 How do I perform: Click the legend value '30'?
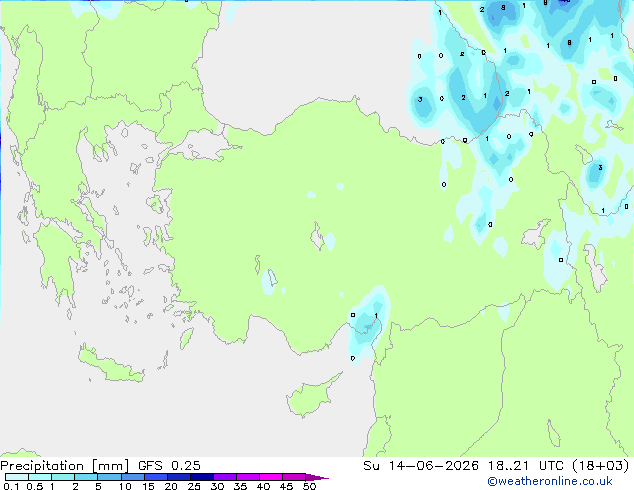tap(217, 486)
